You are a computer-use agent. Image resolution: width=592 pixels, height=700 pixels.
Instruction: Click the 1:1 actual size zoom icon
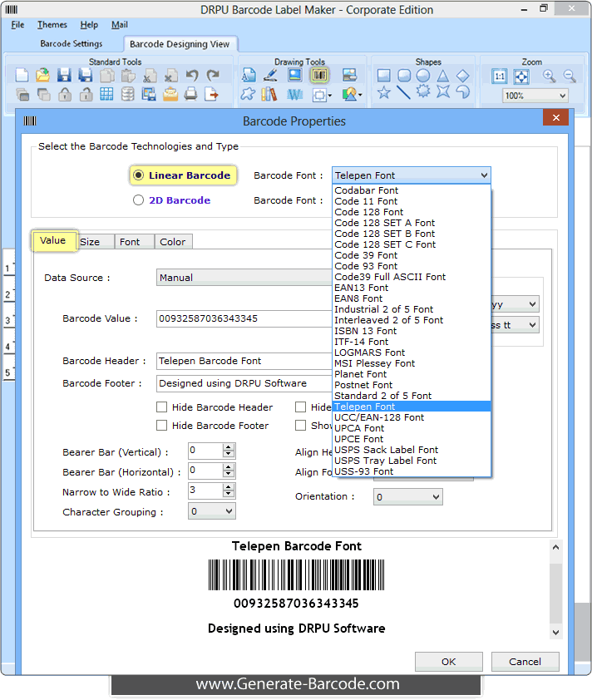pyautogui.click(x=500, y=76)
